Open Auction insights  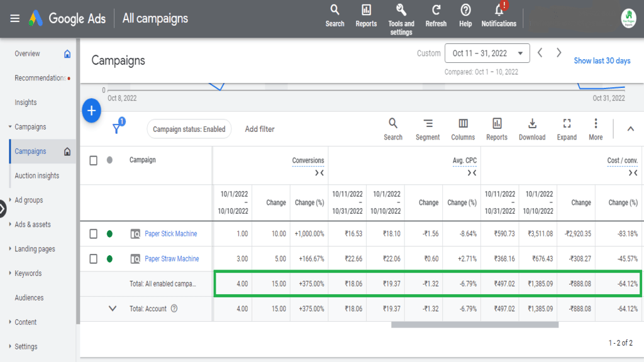37,176
